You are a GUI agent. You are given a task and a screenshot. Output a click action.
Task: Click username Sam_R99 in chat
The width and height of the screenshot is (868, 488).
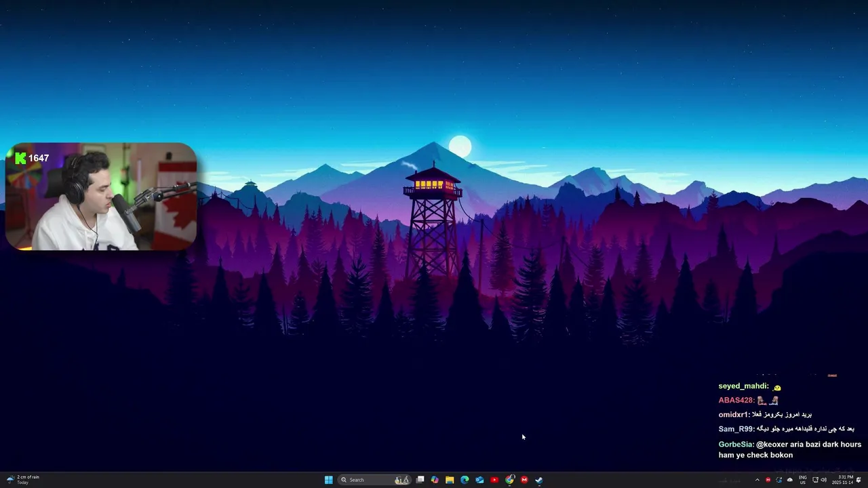(x=736, y=429)
